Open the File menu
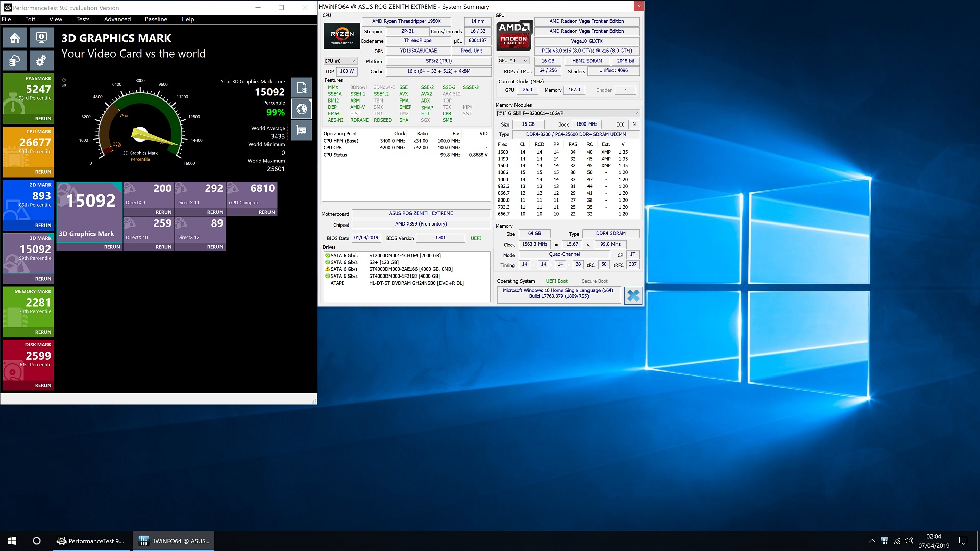The width and height of the screenshot is (980, 551). tap(6, 19)
